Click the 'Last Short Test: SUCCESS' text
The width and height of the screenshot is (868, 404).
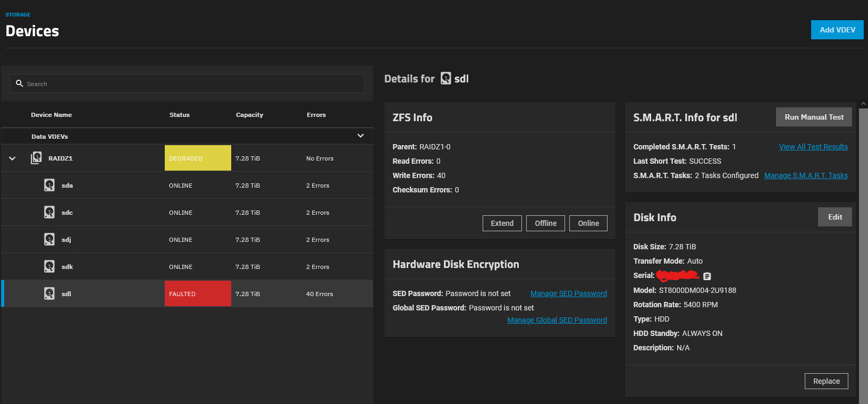click(677, 161)
